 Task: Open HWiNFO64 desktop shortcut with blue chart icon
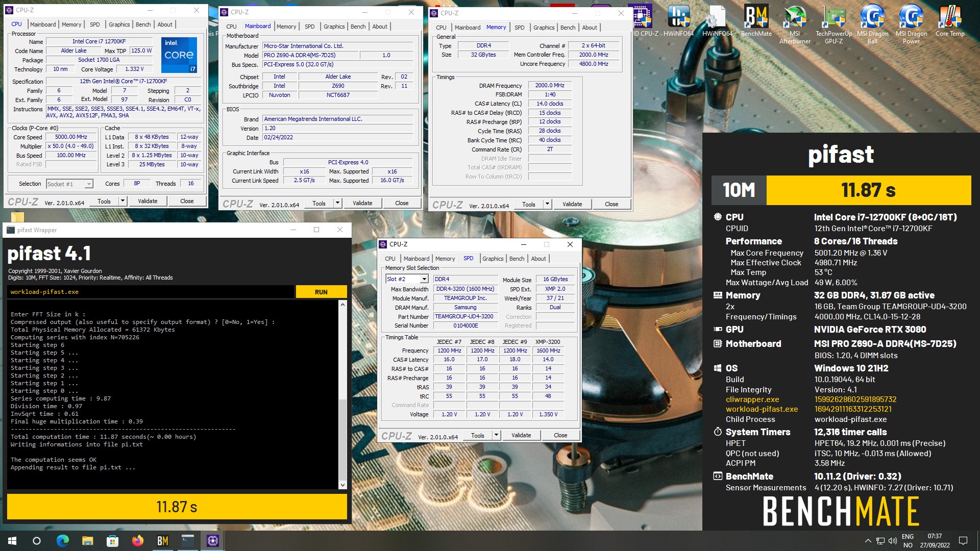click(678, 20)
